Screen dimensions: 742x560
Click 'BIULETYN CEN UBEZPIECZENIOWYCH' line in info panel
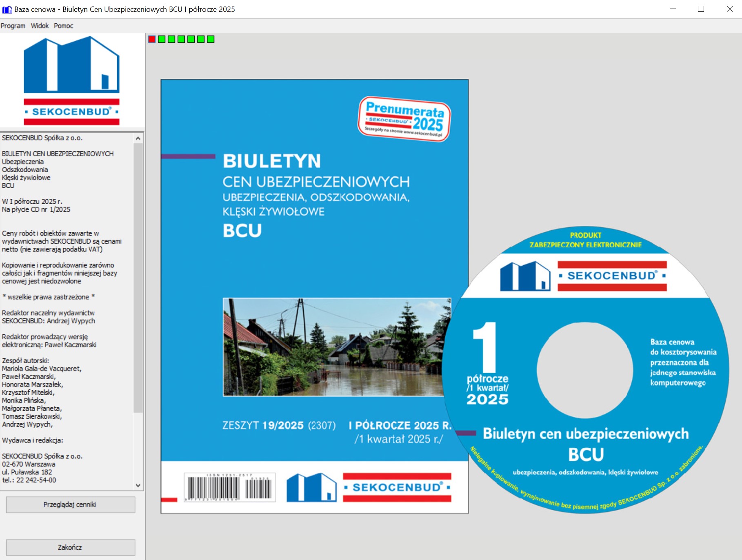(58, 154)
